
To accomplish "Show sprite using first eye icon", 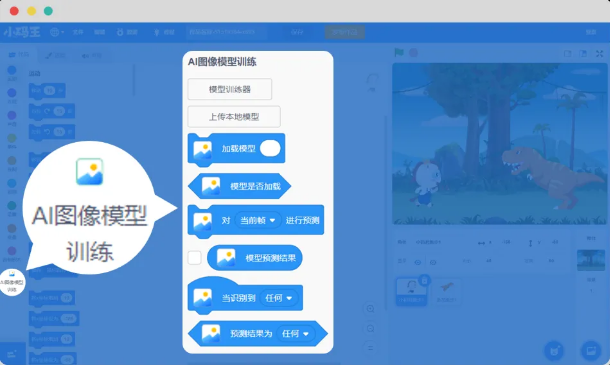I will [418, 262].
